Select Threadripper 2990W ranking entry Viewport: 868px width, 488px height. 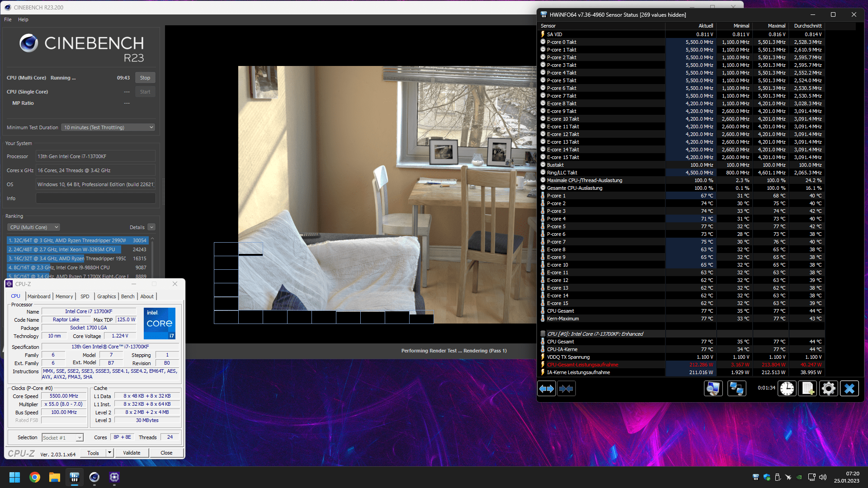78,240
